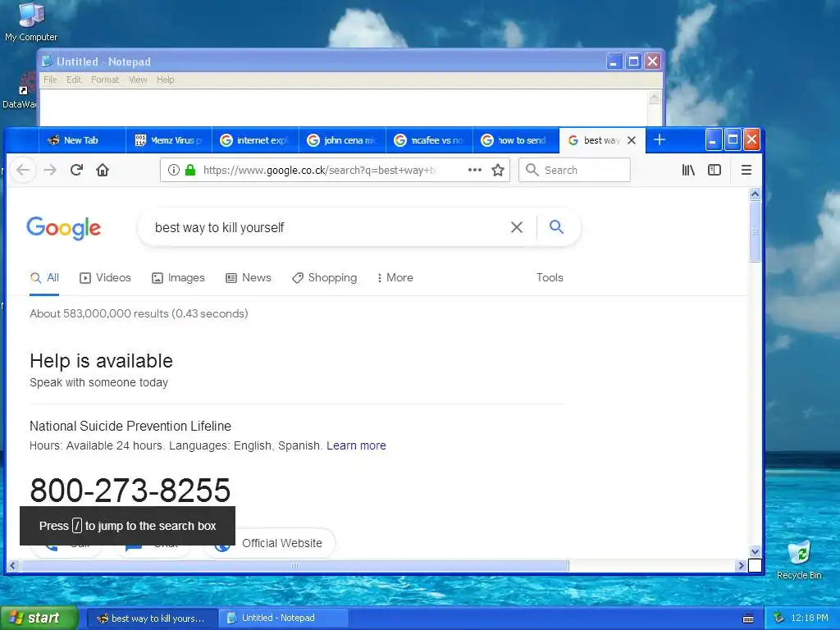Screen dimensions: 840x630
Task: Click the horizontal scrollbar right arrow
Action: pos(741,565)
